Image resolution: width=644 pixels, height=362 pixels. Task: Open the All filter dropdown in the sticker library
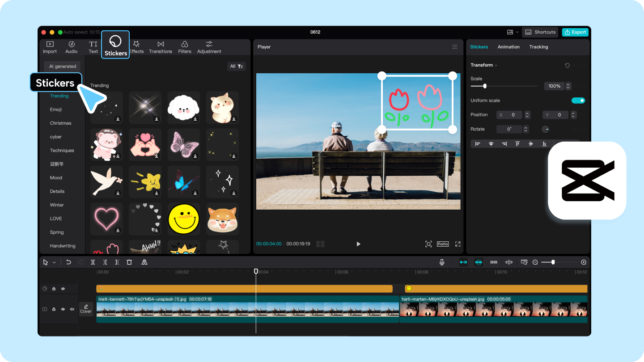[x=237, y=66]
